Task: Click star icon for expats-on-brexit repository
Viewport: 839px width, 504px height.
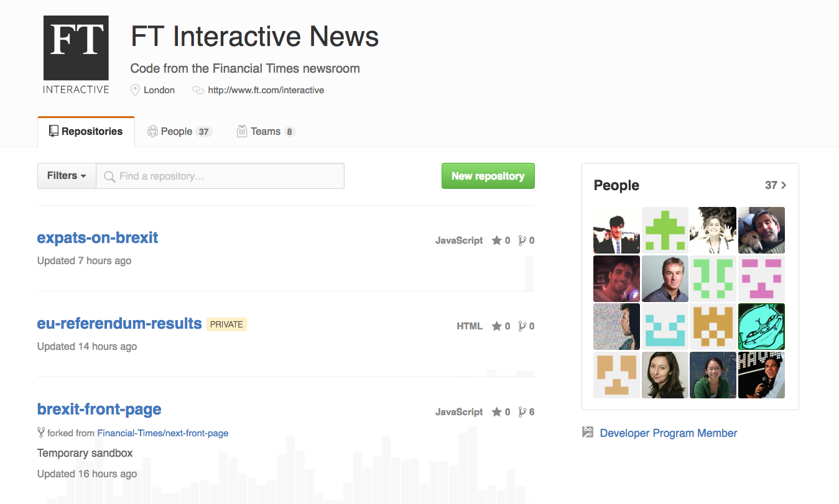Action: click(496, 241)
